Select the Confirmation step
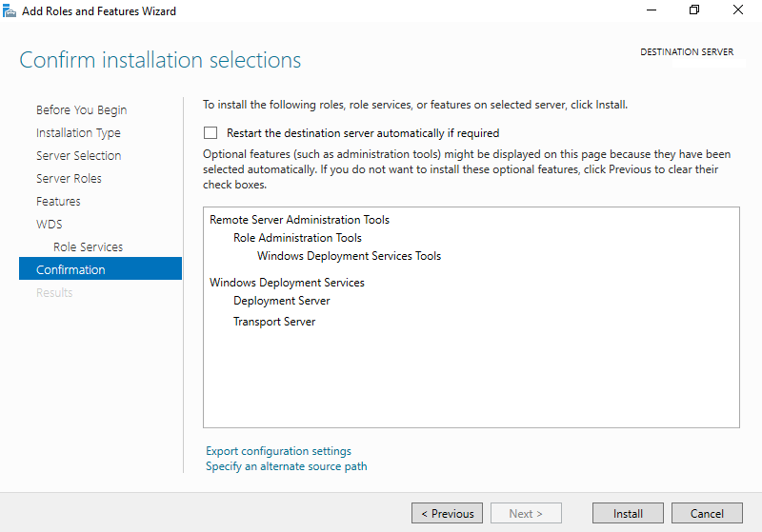Screen dimensions: 762x532 tap(100, 268)
